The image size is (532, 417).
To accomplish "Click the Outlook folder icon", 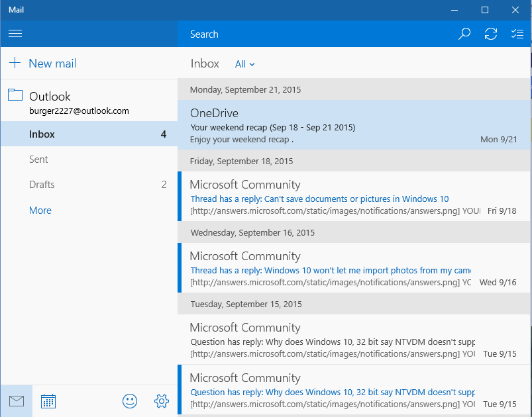I will [15, 95].
